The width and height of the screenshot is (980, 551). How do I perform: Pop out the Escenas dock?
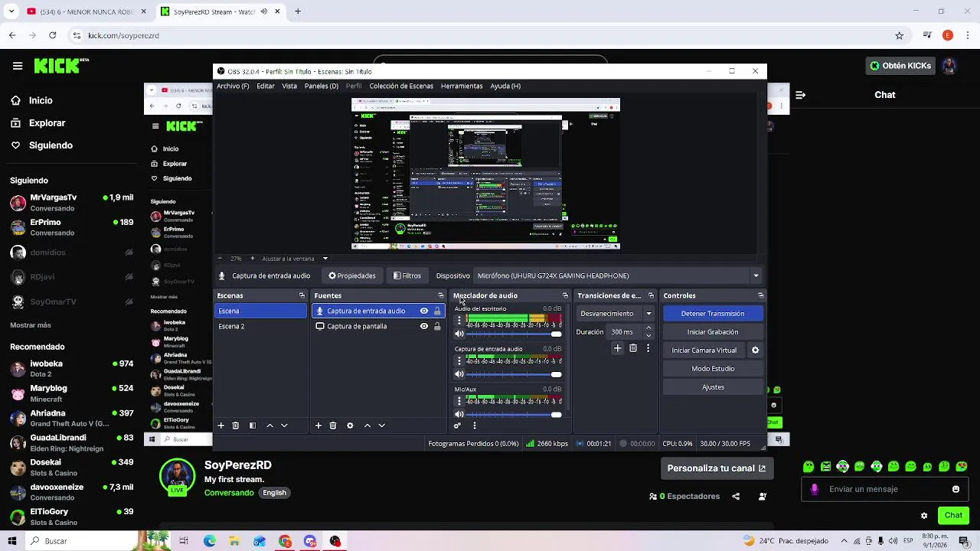tap(302, 295)
